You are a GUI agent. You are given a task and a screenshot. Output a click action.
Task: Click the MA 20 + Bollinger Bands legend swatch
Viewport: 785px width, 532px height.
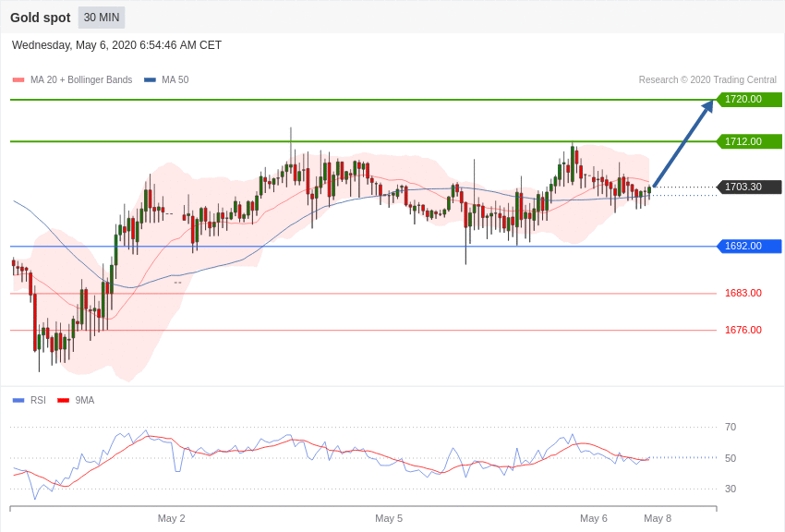pyautogui.click(x=18, y=80)
